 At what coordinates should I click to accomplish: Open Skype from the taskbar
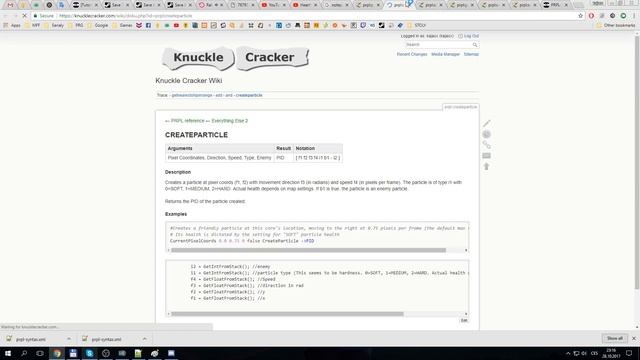click(89, 353)
